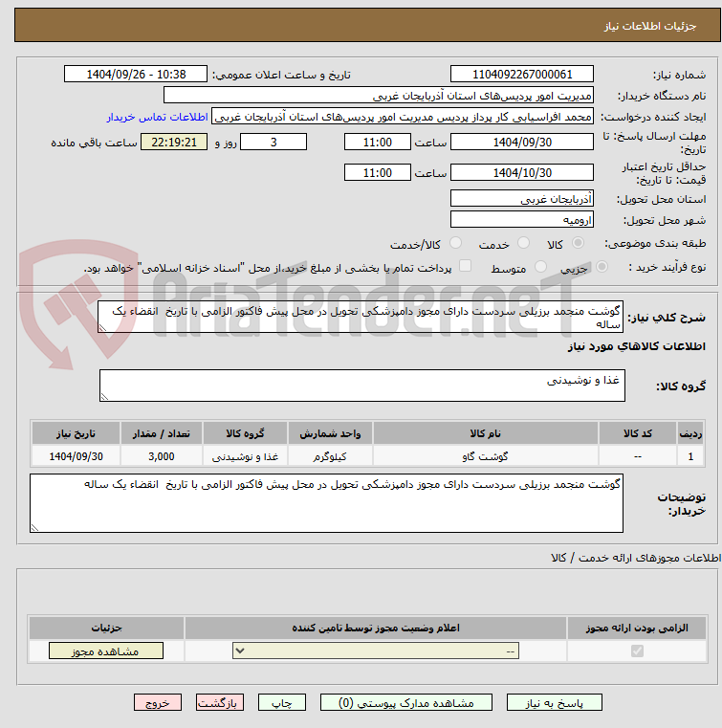This screenshot has height=728, width=722.
Task: Click the 'گوشت گاو' item name cell
Action: pyautogui.click(x=485, y=456)
